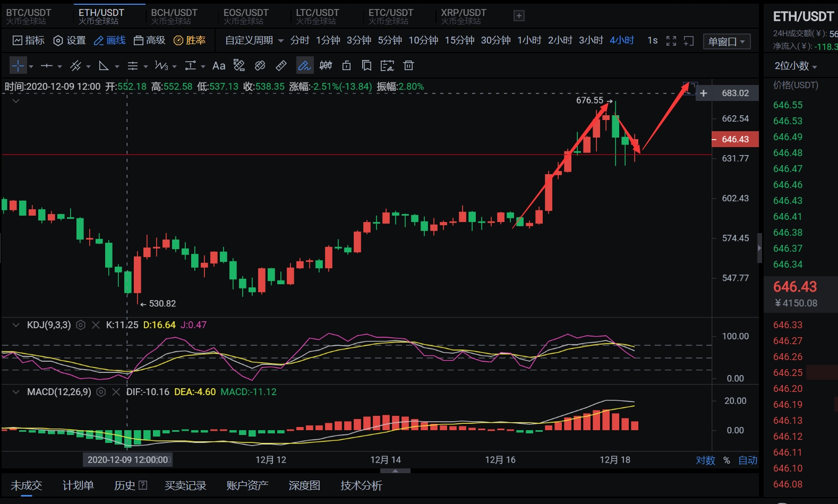Enter fullscreen chart with the expand icon
Screen dimensions: 838x504
click(x=671, y=41)
